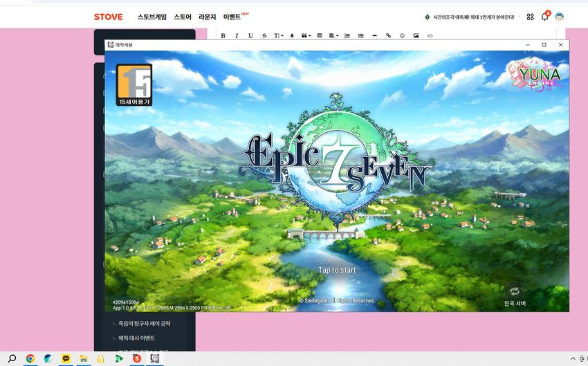Apply bold formatting in the editor toolbar
The image size is (588, 366).
(223, 35)
